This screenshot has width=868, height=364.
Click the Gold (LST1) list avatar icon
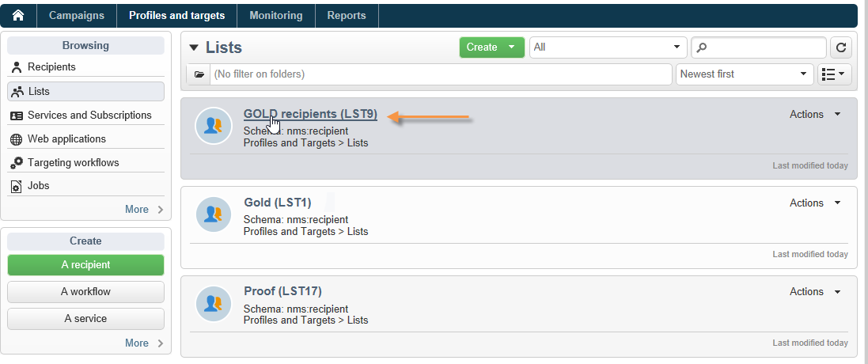click(213, 214)
